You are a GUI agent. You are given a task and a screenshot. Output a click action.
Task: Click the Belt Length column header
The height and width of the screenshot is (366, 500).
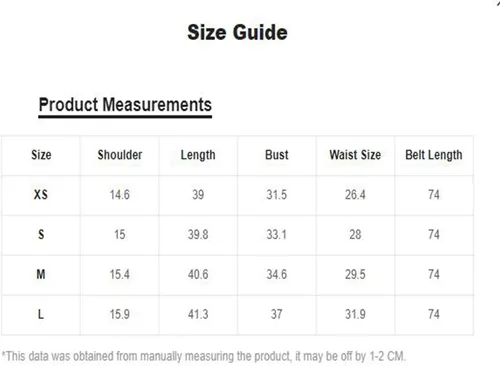click(x=434, y=155)
